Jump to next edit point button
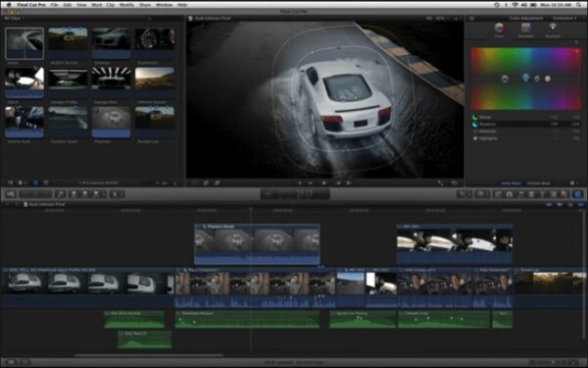The image size is (588, 368). 348,183
